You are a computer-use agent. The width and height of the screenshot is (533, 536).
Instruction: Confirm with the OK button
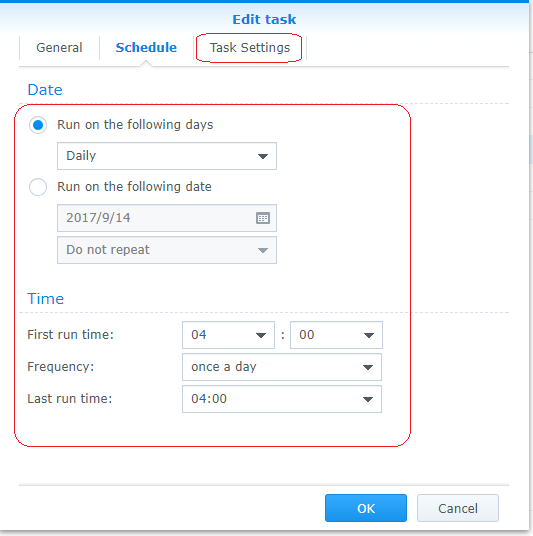[x=366, y=508]
